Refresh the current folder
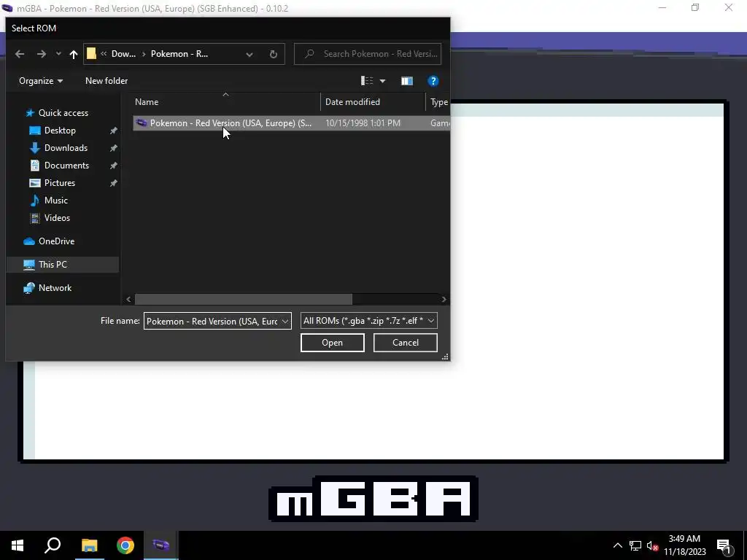 (274, 54)
